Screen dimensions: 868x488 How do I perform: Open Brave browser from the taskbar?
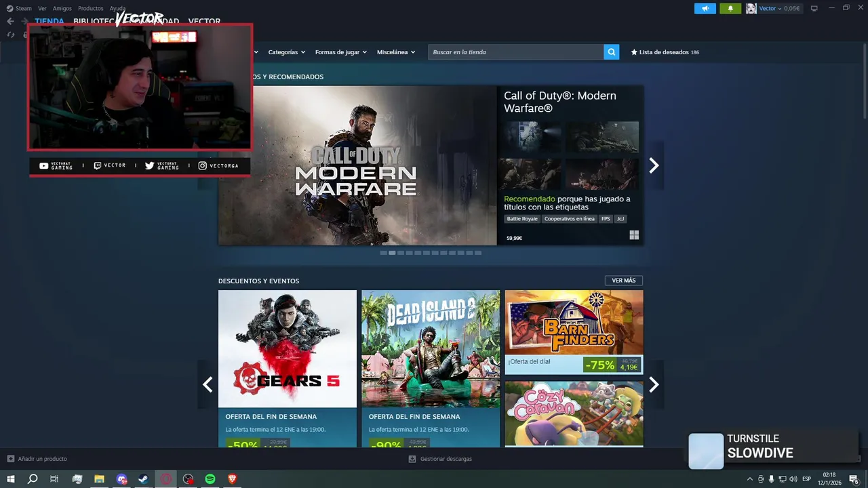(233, 479)
